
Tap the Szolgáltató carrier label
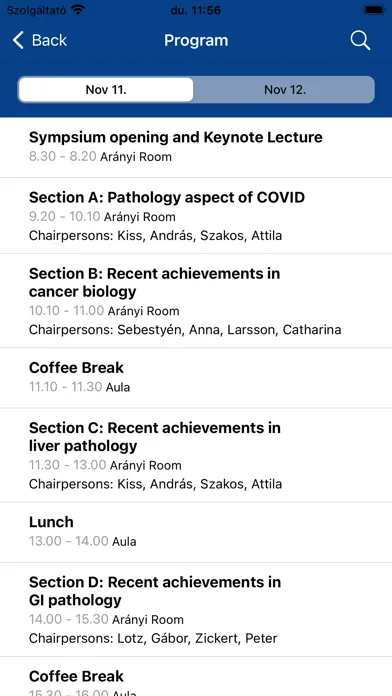(x=36, y=10)
